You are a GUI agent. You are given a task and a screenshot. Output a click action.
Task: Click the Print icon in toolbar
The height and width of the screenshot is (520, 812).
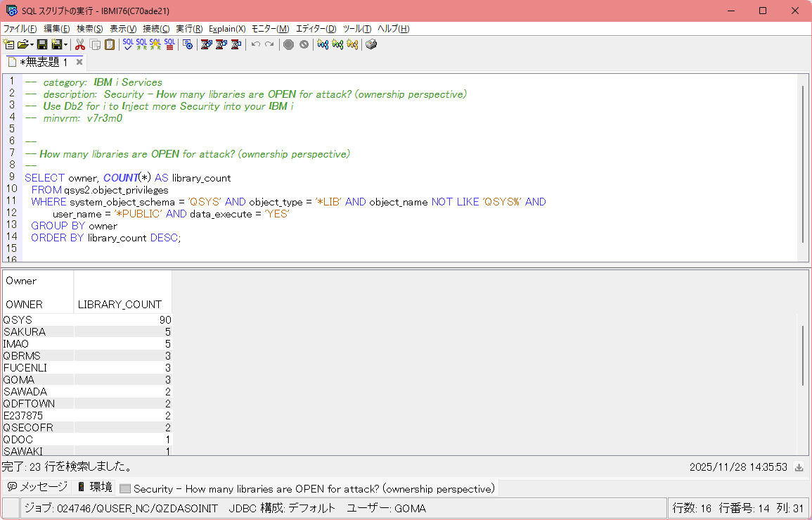[x=370, y=44]
